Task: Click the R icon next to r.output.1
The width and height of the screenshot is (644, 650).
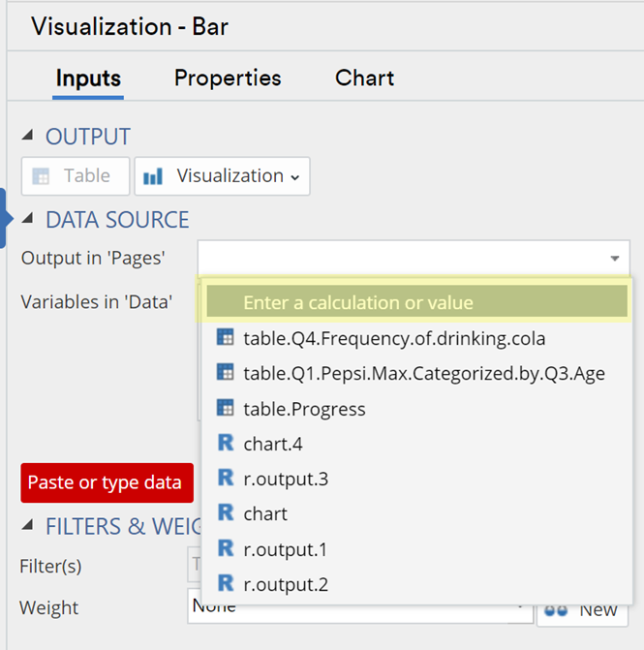Action: (226, 548)
